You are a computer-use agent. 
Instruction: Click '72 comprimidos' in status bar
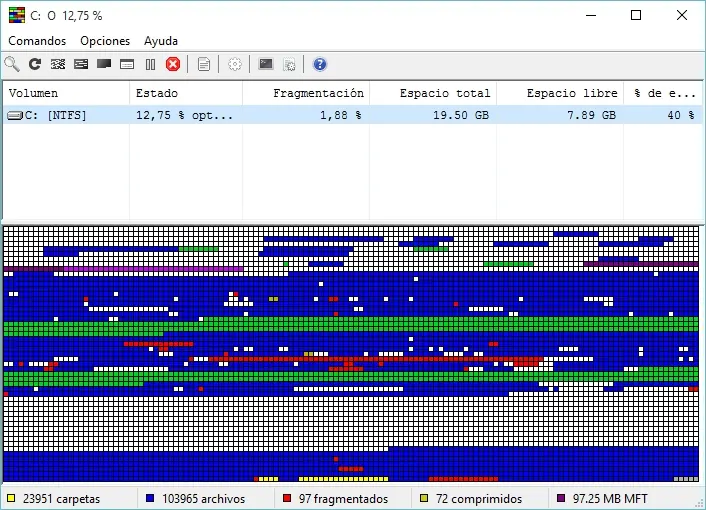tap(479, 499)
